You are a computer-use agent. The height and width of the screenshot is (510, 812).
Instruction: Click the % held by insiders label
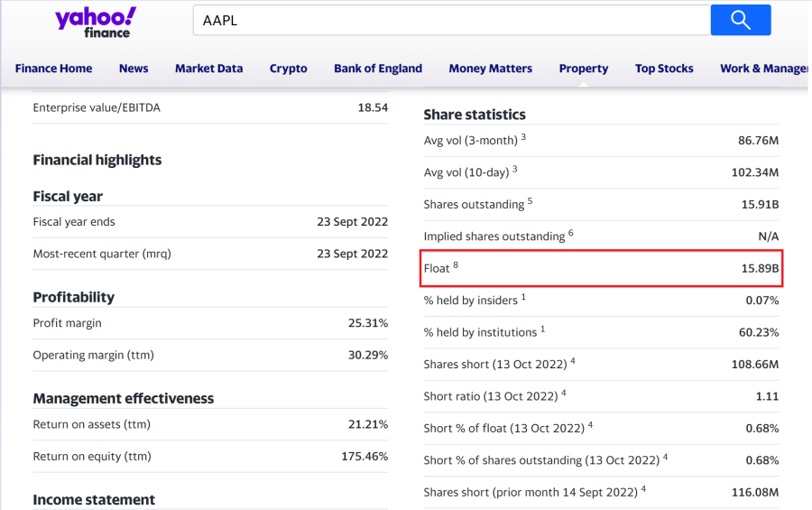coord(475,300)
